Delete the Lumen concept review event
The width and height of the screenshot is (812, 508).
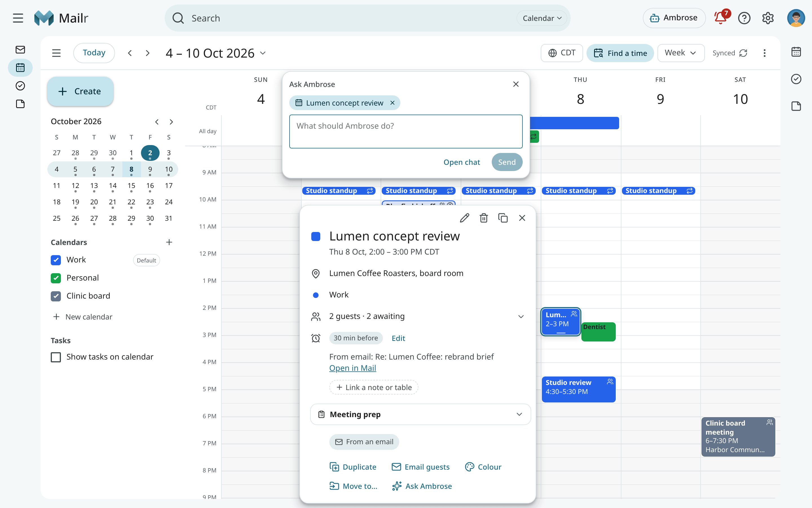pos(484,218)
